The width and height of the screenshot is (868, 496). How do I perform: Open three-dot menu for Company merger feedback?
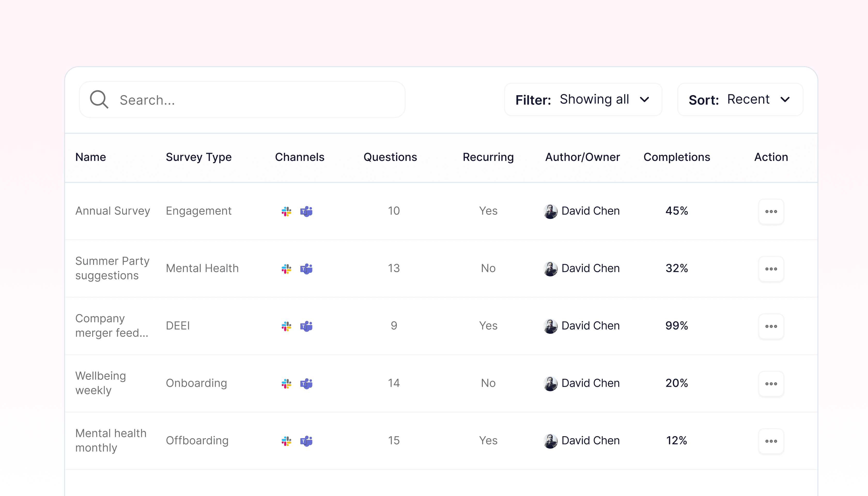click(x=771, y=326)
